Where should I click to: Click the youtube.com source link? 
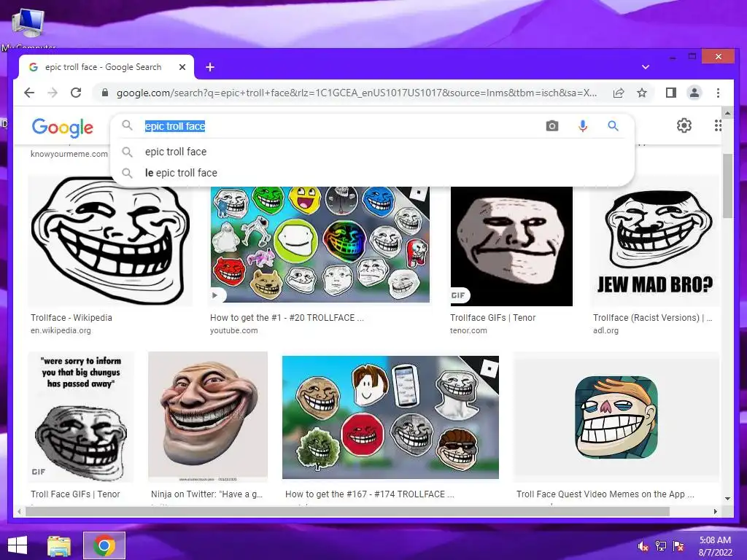234,330
